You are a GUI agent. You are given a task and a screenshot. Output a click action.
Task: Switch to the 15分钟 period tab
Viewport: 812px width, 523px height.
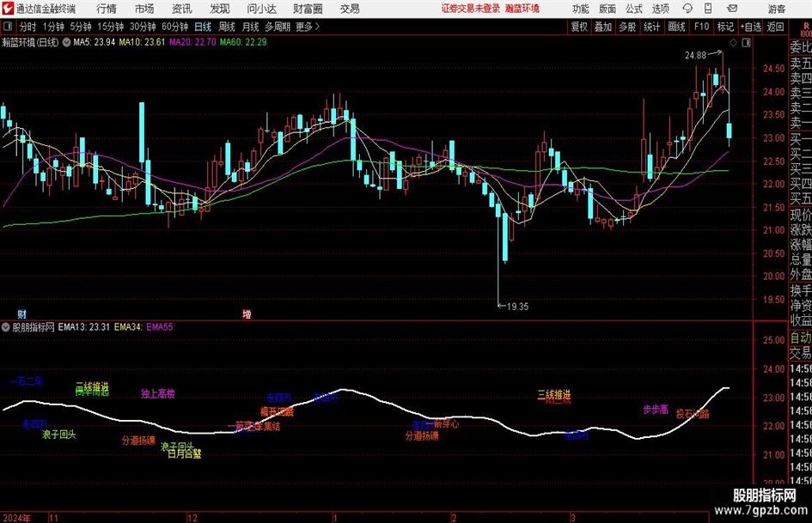(111, 27)
